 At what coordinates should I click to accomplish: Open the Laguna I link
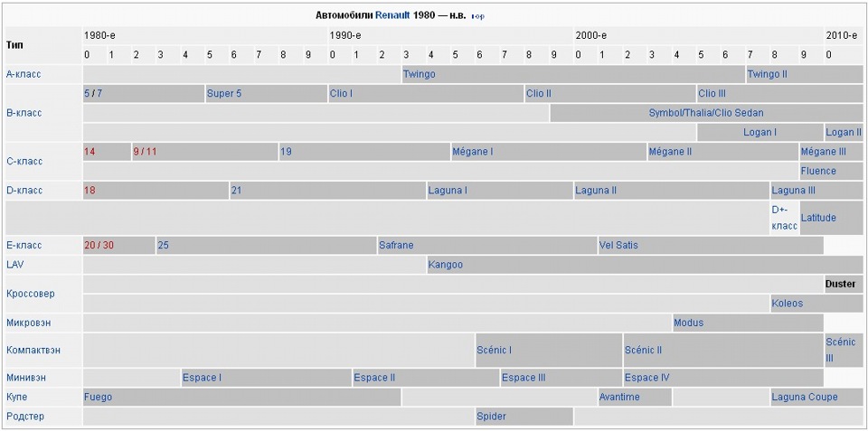coord(448,191)
